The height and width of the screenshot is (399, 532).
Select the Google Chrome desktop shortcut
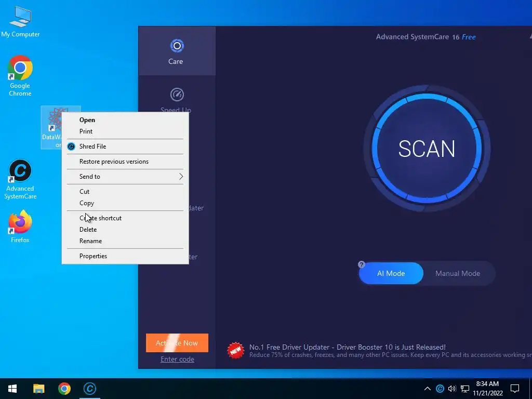[20, 76]
